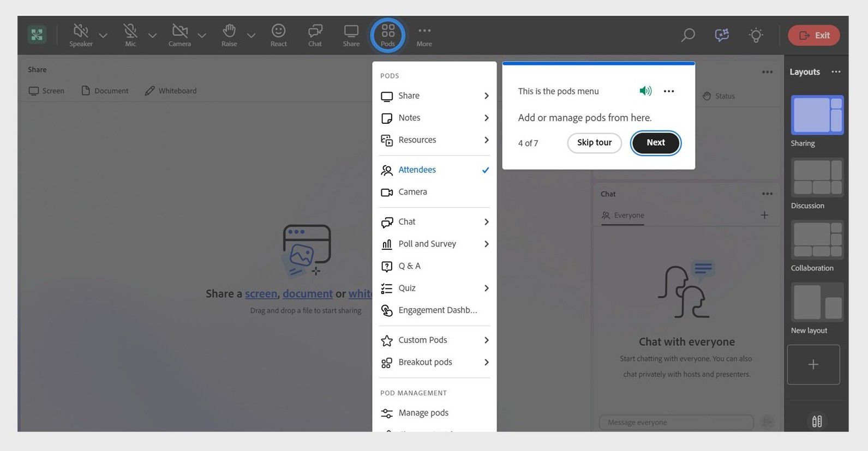Select the Collaboration layout thumbnail

[817, 240]
